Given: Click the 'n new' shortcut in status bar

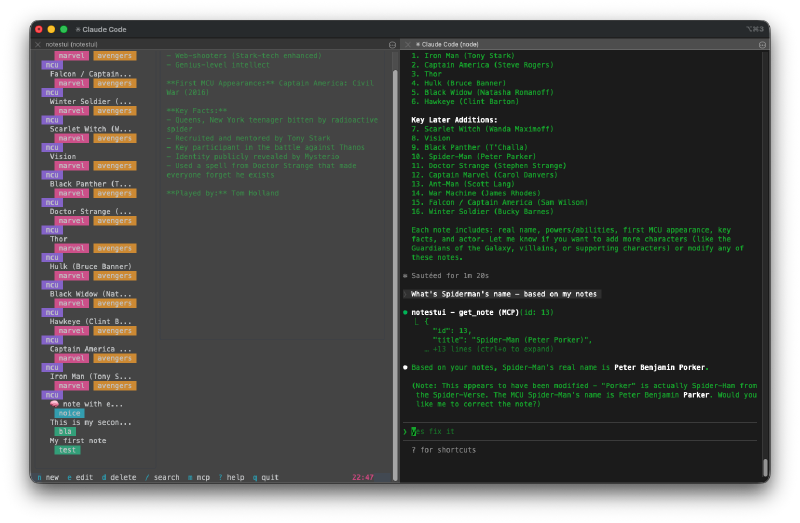Looking at the screenshot, I should pos(48,478).
